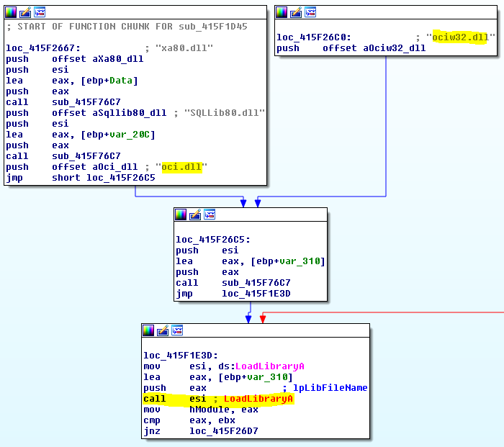The image size is (504, 447).
Task: Click the "offset aXa80_dll" operand
Action: (98, 59)
